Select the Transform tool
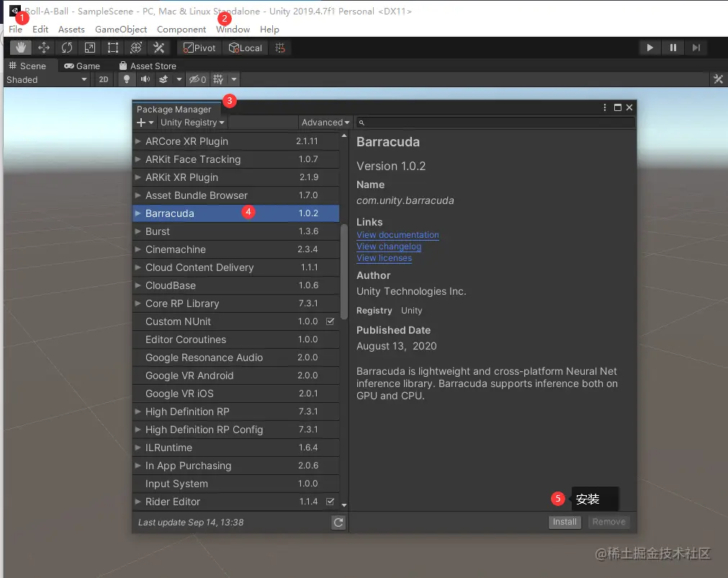This screenshot has height=578, width=728. 136,48
